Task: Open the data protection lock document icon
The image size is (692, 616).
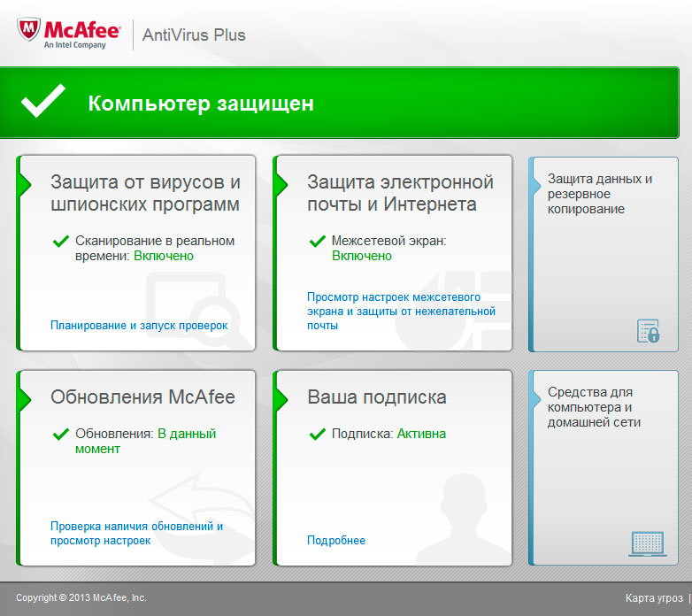Action: tap(649, 331)
